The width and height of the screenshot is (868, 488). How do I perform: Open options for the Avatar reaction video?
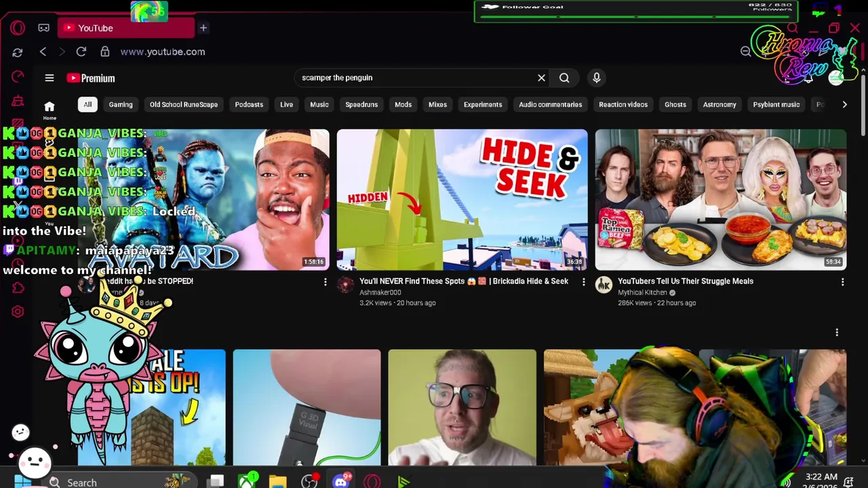[x=325, y=282]
